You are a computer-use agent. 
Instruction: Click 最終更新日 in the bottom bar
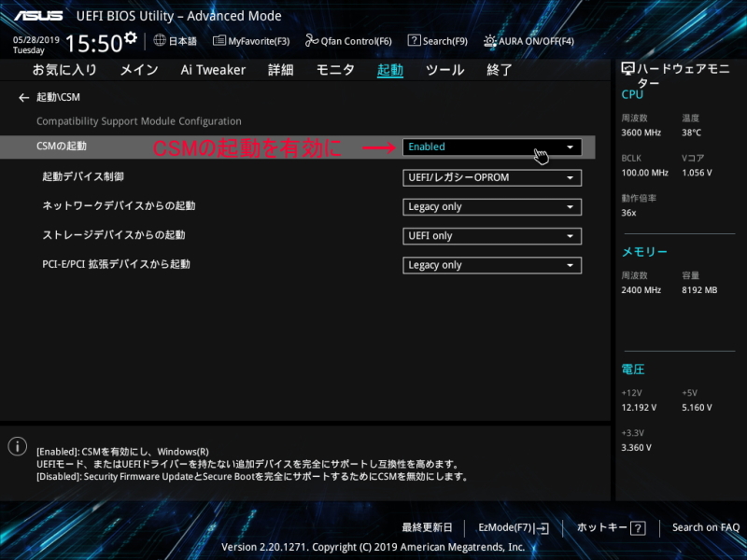[x=427, y=528]
